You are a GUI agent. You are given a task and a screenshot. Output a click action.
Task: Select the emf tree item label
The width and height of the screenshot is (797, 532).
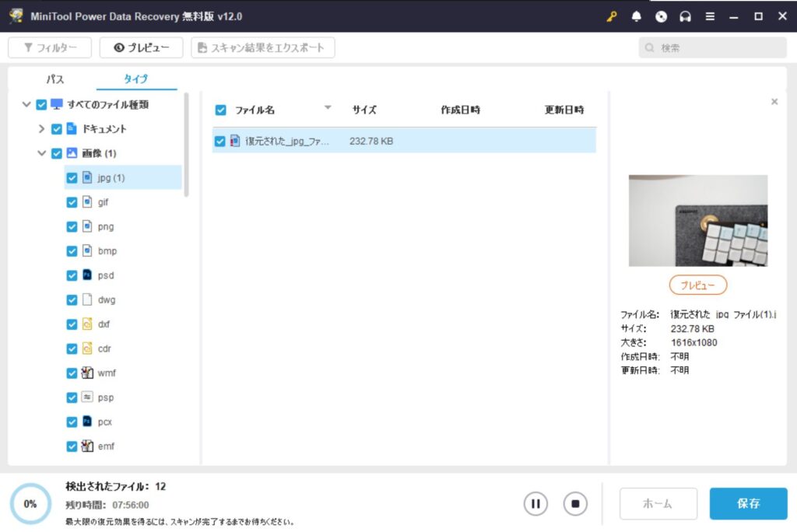tap(106, 446)
